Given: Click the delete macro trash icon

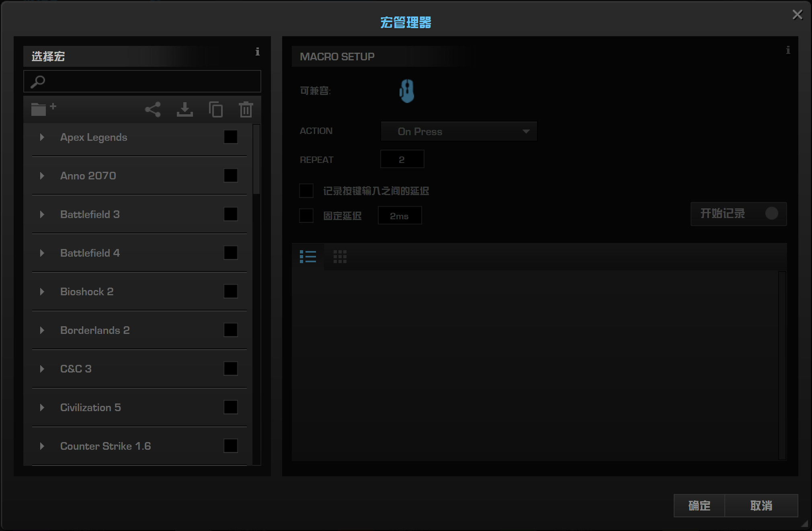Looking at the screenshot, I should tap(246, 109).
